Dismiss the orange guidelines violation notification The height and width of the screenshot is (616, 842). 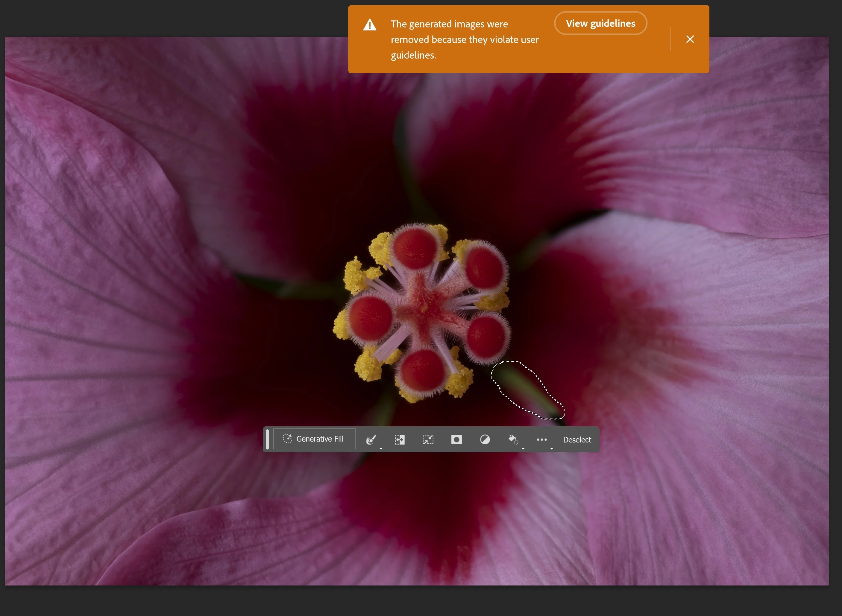pyautogui.click(x=690, y=39)
